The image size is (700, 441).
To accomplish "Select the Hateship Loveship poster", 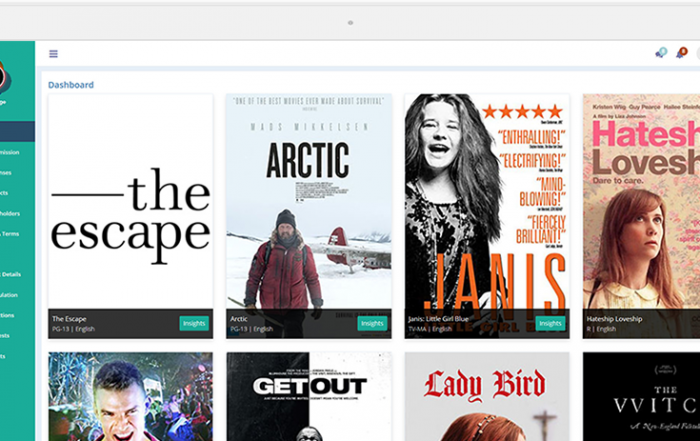I will pyautogui.click(x=642, y=201).
